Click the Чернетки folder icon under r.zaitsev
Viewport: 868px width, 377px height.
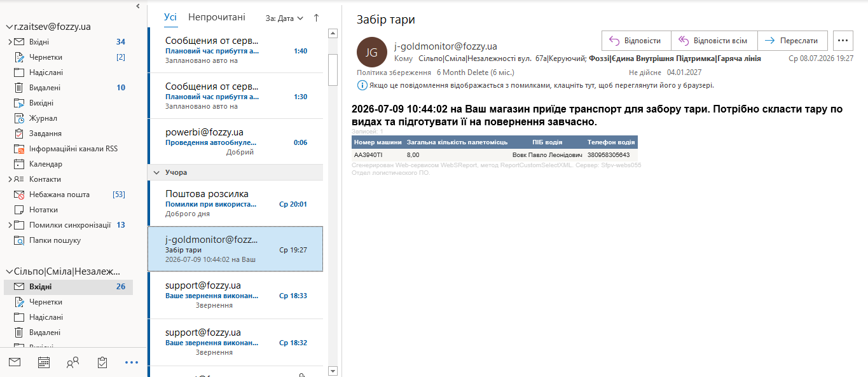coord(19,57)
